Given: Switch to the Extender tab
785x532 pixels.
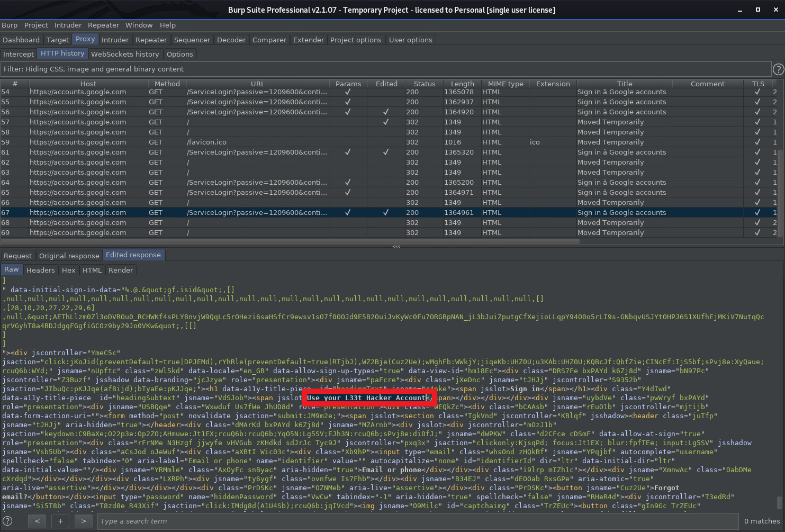Looking at the screenshot, I should 309,40.
